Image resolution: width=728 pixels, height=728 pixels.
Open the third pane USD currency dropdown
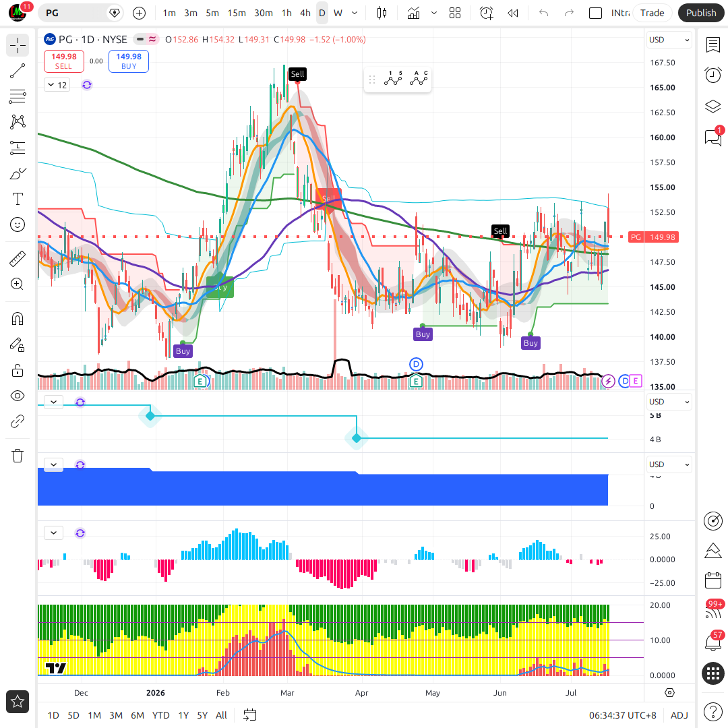pyautogui.click(x=669, y=464)
